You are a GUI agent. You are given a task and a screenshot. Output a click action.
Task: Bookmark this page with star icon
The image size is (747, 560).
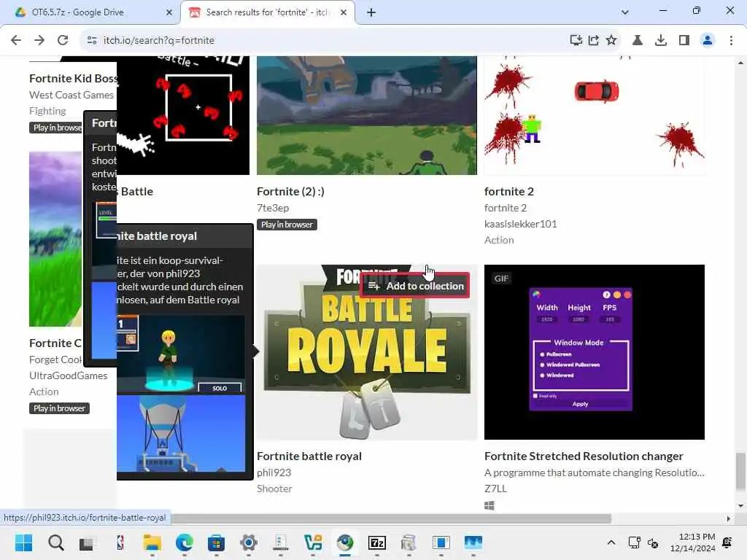pyautogui.click(x=611, y=41)
